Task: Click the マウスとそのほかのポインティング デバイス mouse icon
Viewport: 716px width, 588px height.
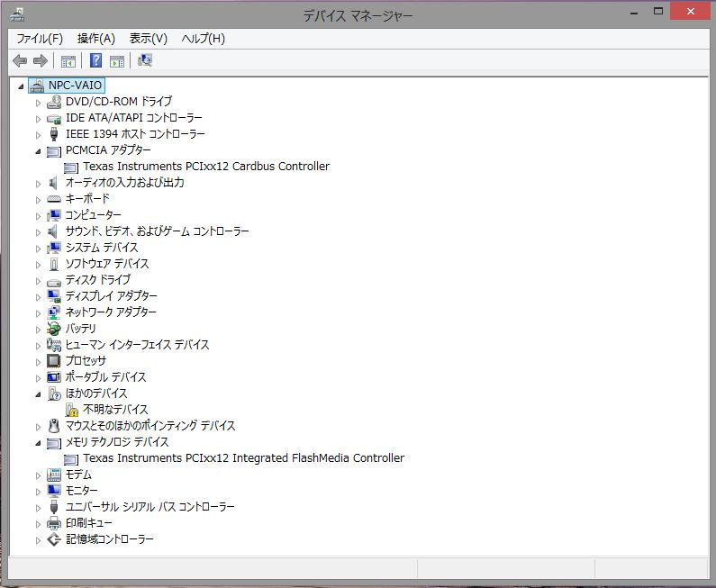Action: point(54,426)
